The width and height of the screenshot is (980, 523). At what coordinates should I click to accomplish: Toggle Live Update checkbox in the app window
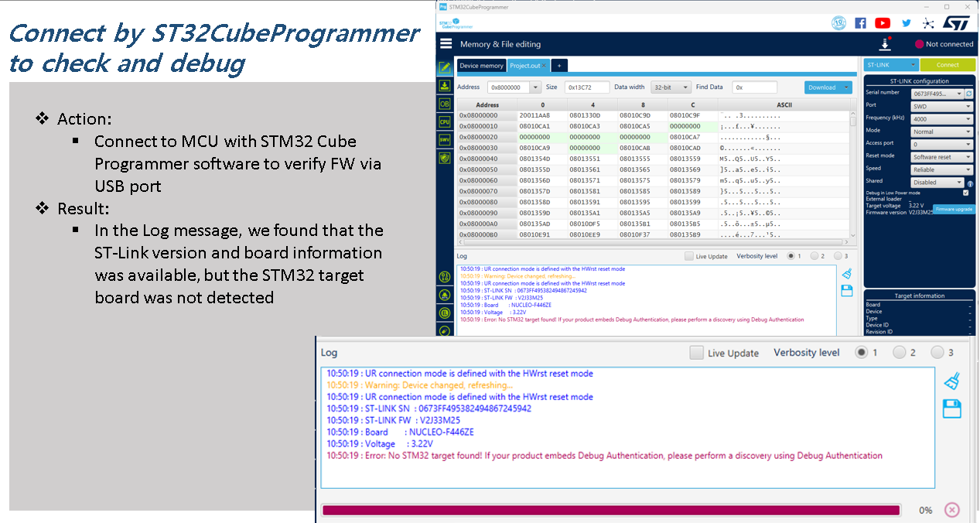pos(689,256)
